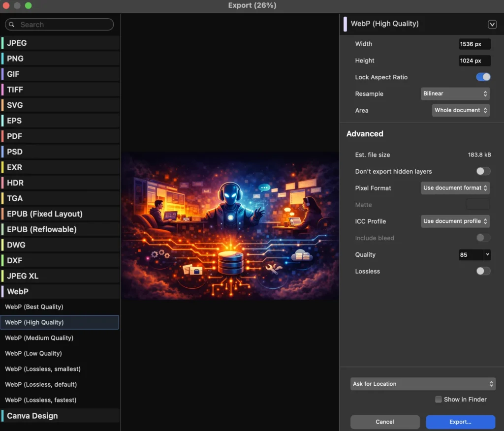Select WebP (Lossless, smallest) preset
The image size is (504, 431).
(x=43, y=369)
